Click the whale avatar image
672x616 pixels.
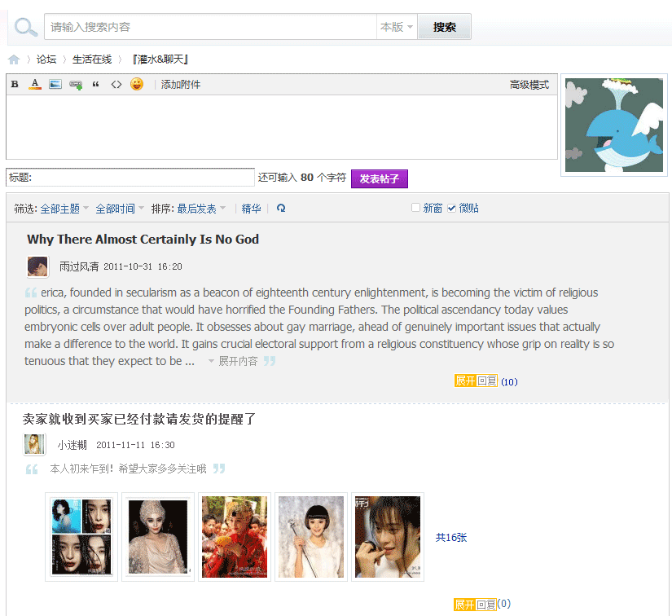pyautogui.click(x=613, y=125)
